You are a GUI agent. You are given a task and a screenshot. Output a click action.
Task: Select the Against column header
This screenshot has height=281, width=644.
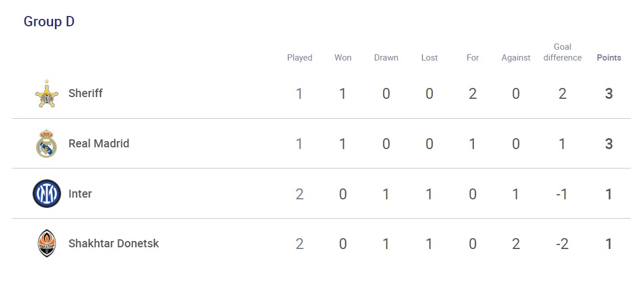coord(516,58)
